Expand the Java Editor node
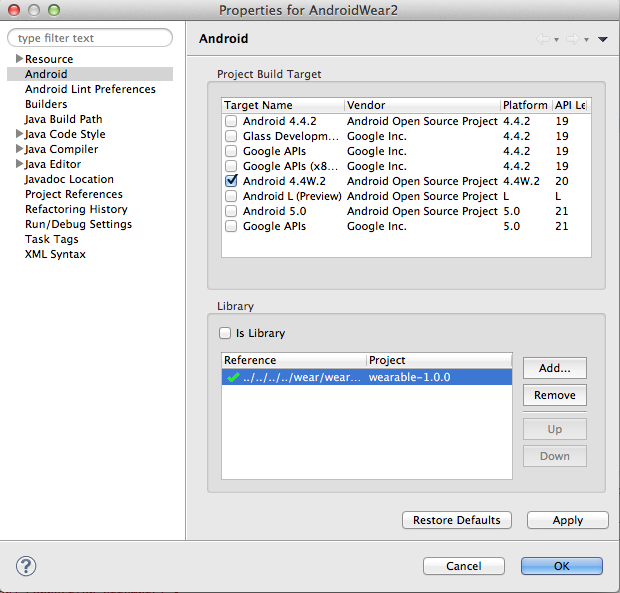The image size is (620, 593). click(x=19, y=164)
